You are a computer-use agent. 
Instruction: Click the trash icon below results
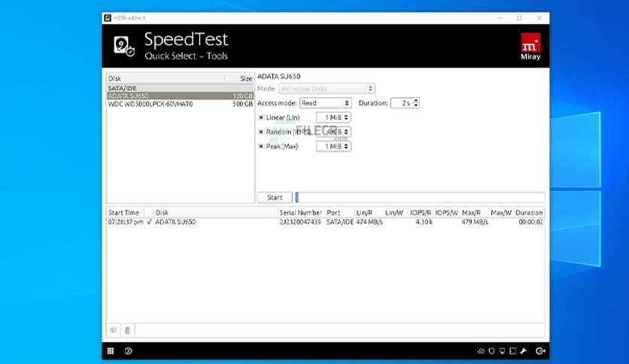[128, 330]
